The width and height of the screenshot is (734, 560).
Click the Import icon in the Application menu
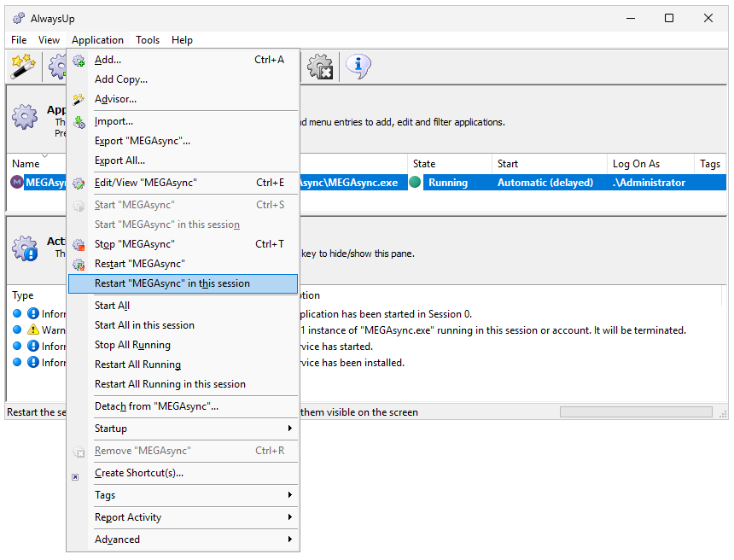pyautogui.click(x=79, y=121)
